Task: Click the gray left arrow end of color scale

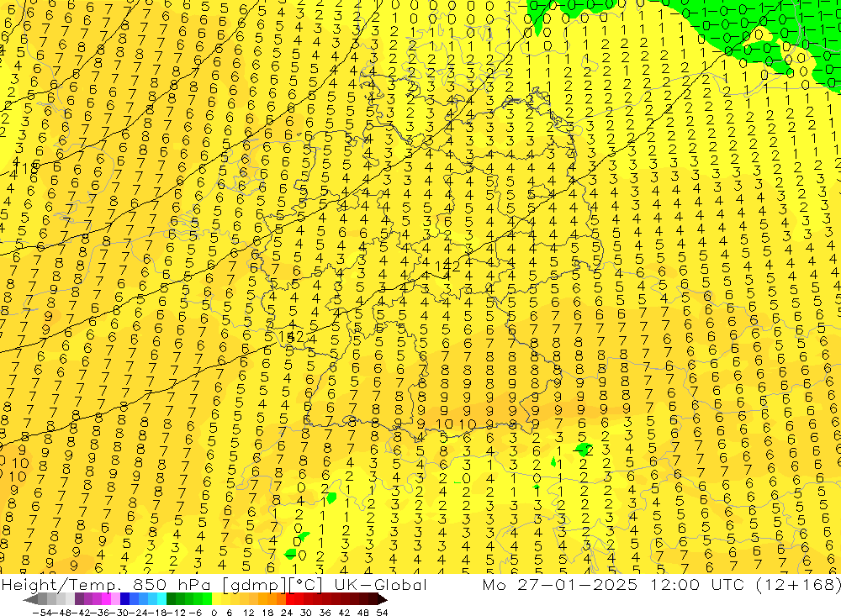Action: tap(30, 599)
